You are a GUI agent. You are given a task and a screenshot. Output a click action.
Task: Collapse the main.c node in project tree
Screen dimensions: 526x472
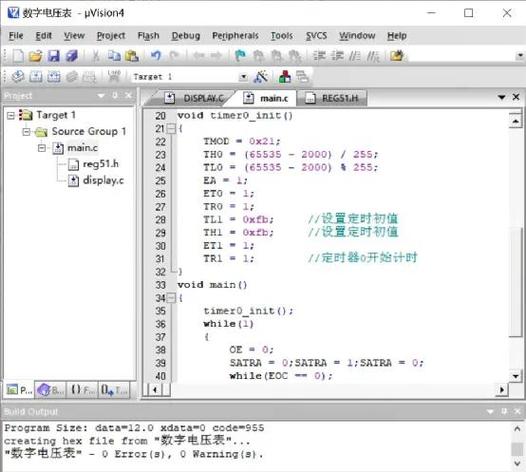click(x=42, y=148)
